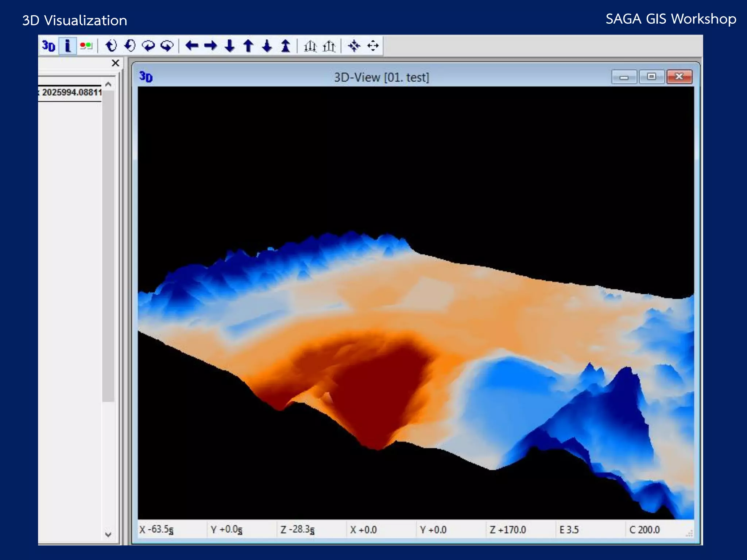Click the Y +0.0 rotation status field

[242, 529]
